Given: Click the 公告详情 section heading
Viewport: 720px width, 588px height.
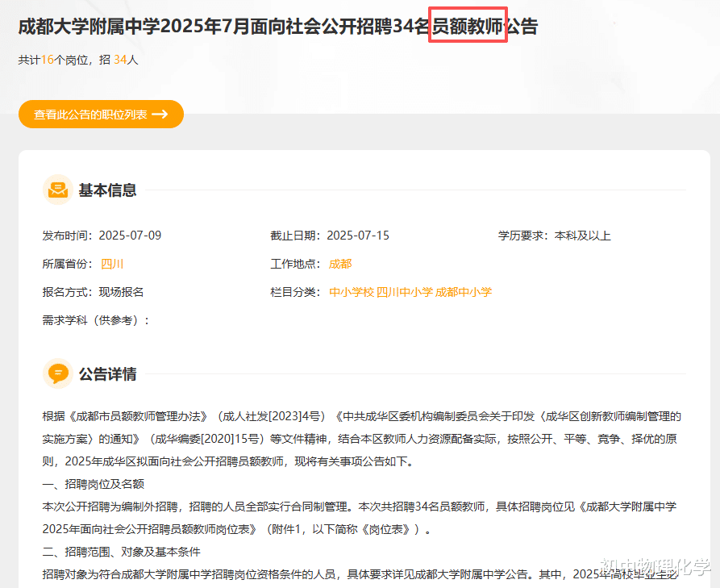Looking at the screenshot, I should [x=107, y=374].
